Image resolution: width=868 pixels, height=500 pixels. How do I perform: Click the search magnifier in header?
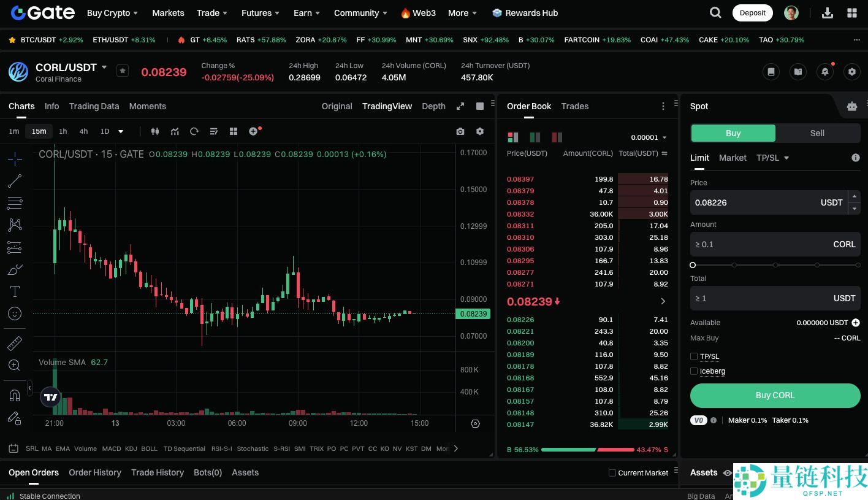pyautogui.click(x=715, y=12)
